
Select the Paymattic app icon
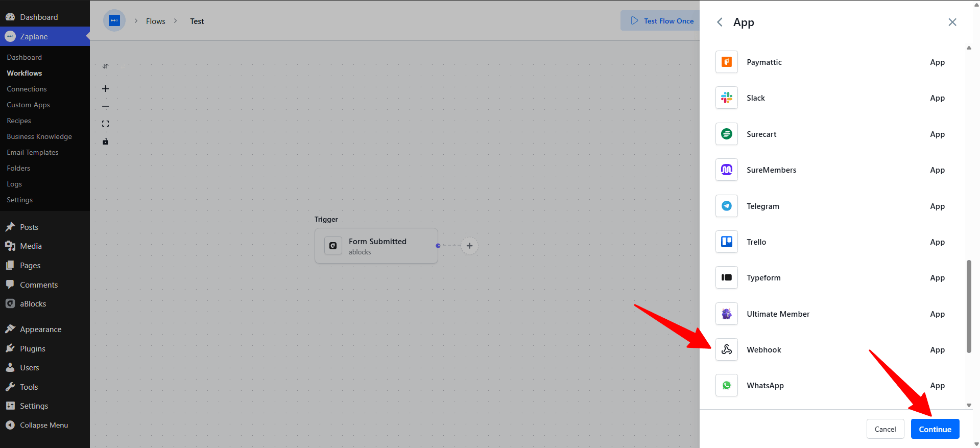click(726, 62)
